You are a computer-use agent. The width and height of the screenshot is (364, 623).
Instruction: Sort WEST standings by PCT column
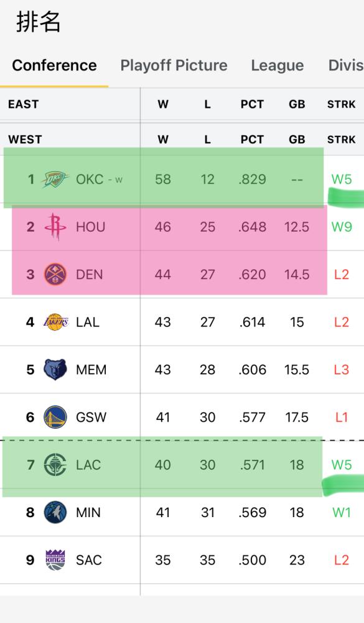(x=252, y=140)
